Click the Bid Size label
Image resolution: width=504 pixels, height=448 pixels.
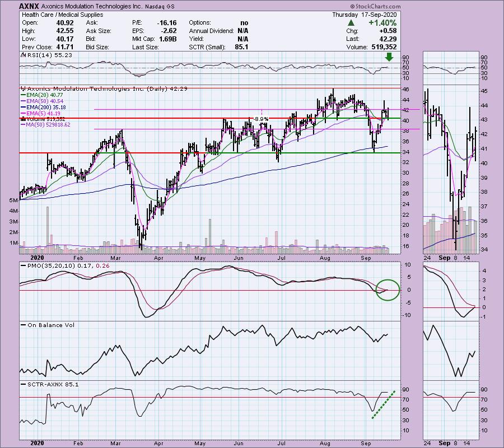pos(97,47)
